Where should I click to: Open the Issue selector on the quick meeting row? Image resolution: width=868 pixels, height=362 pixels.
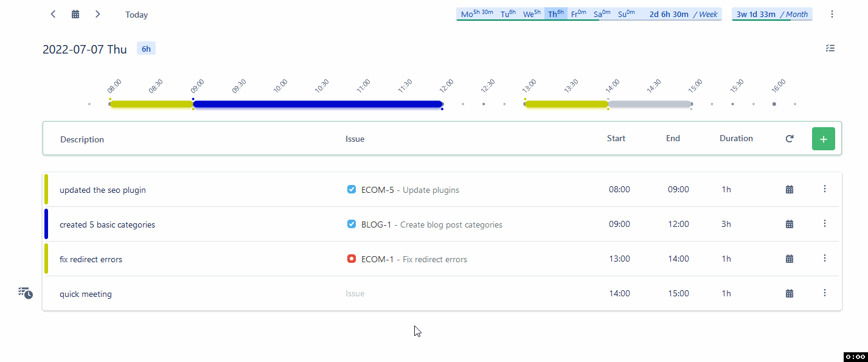point(355,293)
